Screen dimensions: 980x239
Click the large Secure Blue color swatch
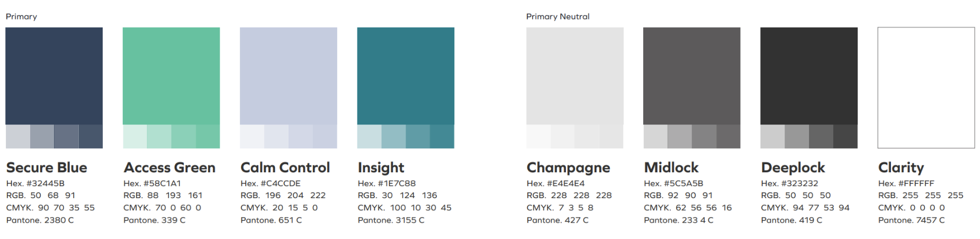coord(54,76)
